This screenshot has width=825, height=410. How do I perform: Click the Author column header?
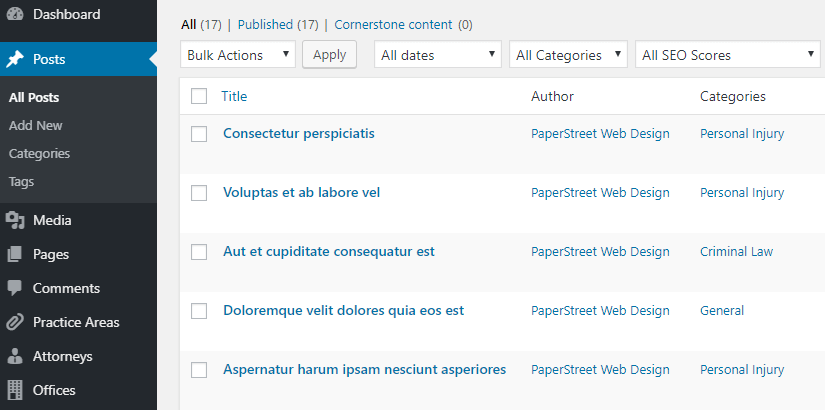coord(552,96)
